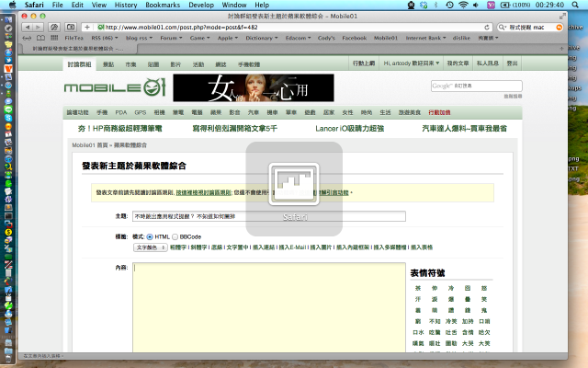Click inside the yellow content text area
588x368 pixels.
tap(269, 307)
